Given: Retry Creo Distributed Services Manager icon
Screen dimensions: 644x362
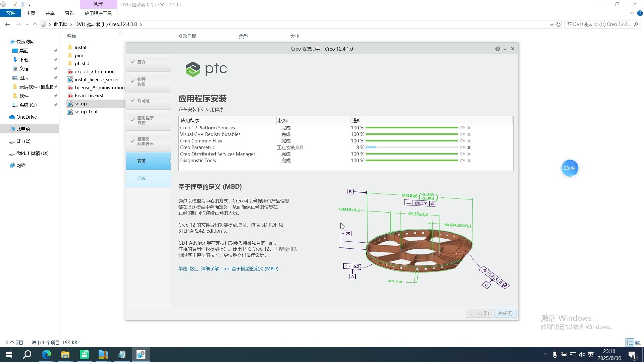Looking at the screenshot, I should (462, 154).
